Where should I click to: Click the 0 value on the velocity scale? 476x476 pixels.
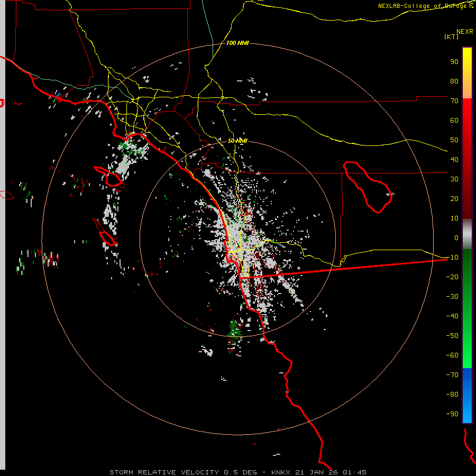point(456,238)
